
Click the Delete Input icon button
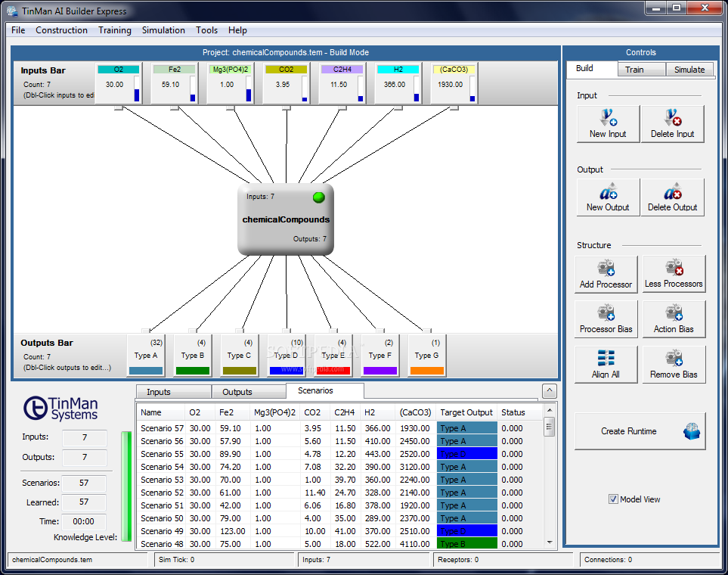click(672, 123)
